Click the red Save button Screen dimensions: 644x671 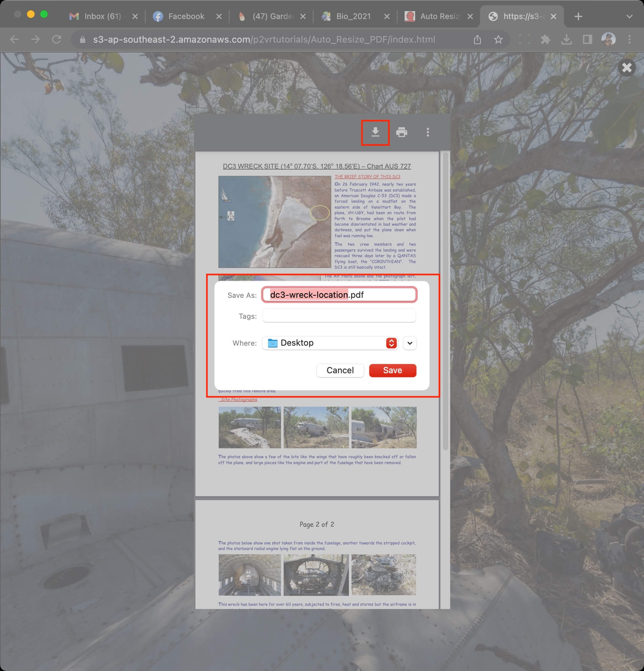(x=392, y=370)
